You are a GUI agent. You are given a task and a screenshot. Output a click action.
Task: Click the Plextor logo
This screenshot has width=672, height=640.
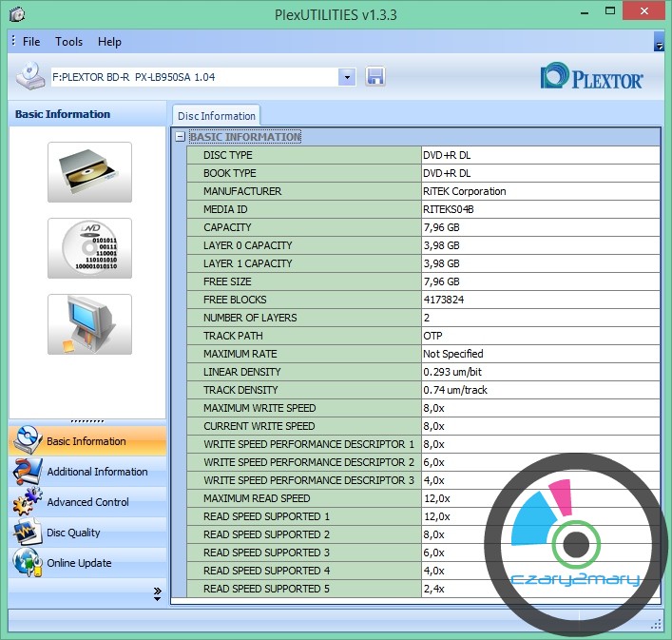coord(591,77)
